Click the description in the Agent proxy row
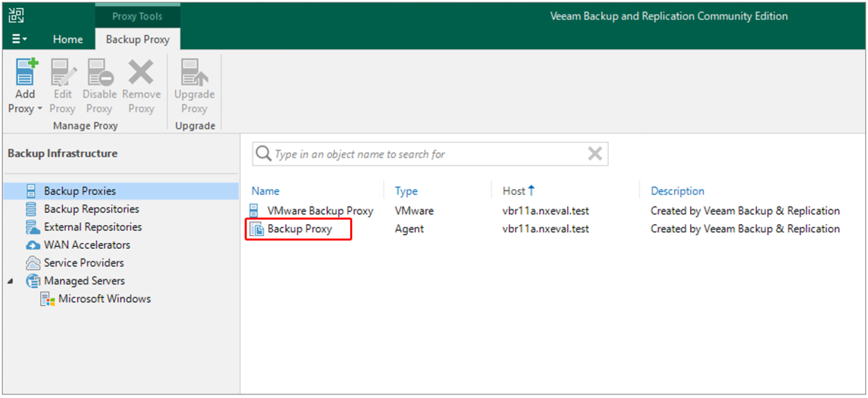 pos(745,229)
